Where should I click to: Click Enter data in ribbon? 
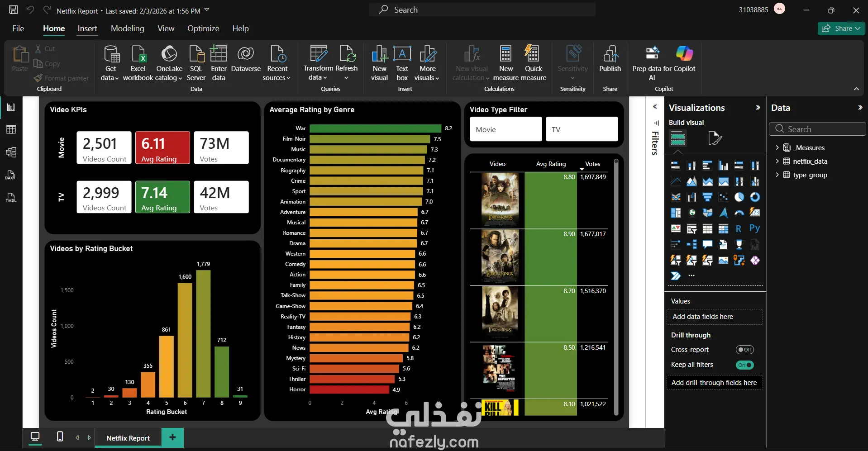click(219, 63)
